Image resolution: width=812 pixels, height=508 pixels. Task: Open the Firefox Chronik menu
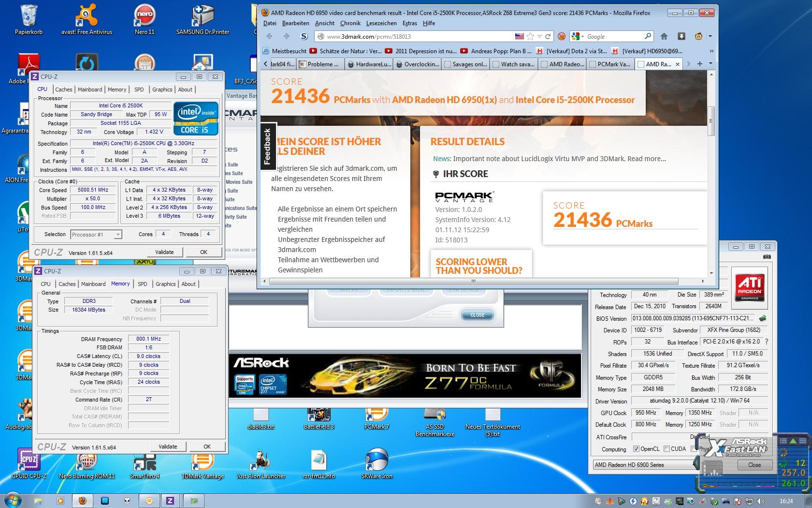(x=350, y=23)
